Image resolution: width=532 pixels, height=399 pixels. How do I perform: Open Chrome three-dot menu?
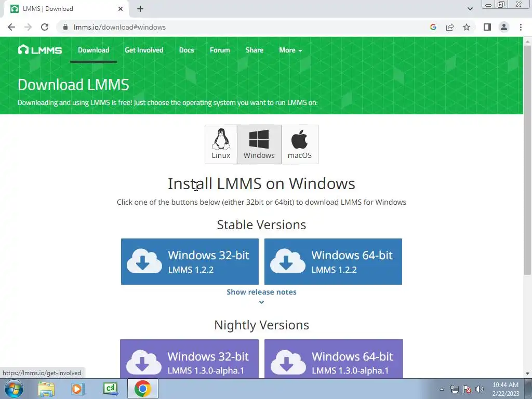pos(521,27)
